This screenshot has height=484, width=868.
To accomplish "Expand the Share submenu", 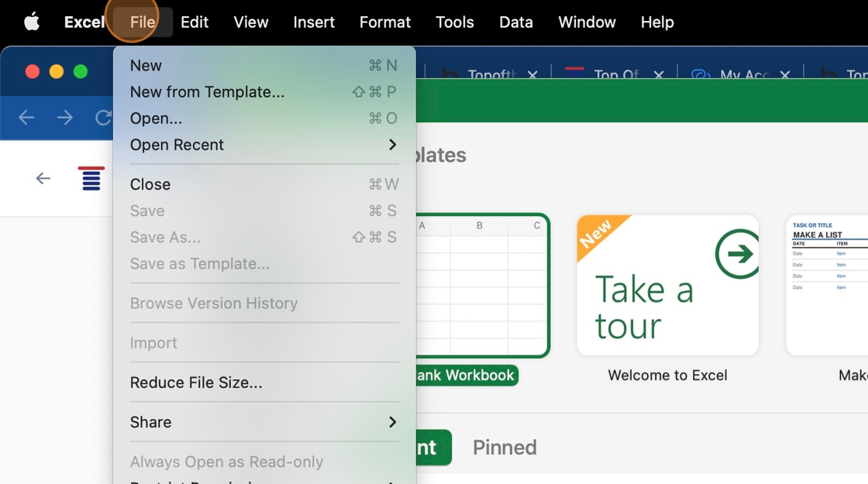I will (x=264, y=422).
